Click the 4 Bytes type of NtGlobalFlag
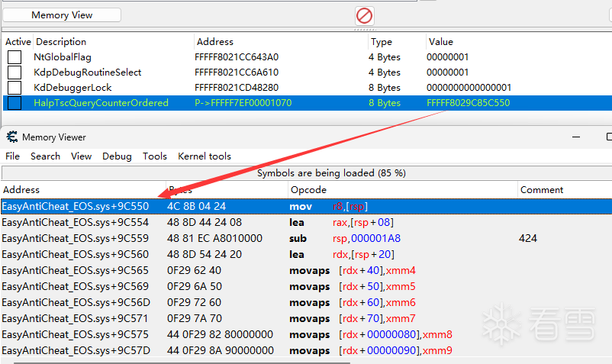The width and height of the screenshot is (612, 364). (385, 57)
